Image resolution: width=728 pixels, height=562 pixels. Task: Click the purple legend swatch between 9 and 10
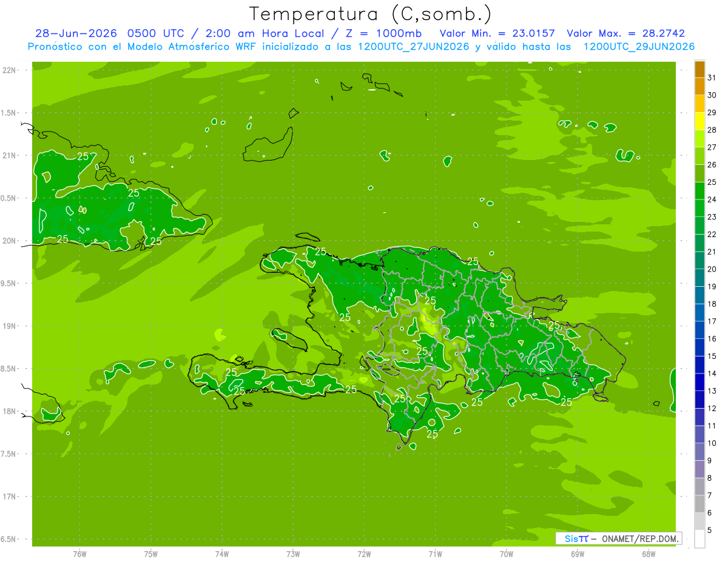click(699, 452)
